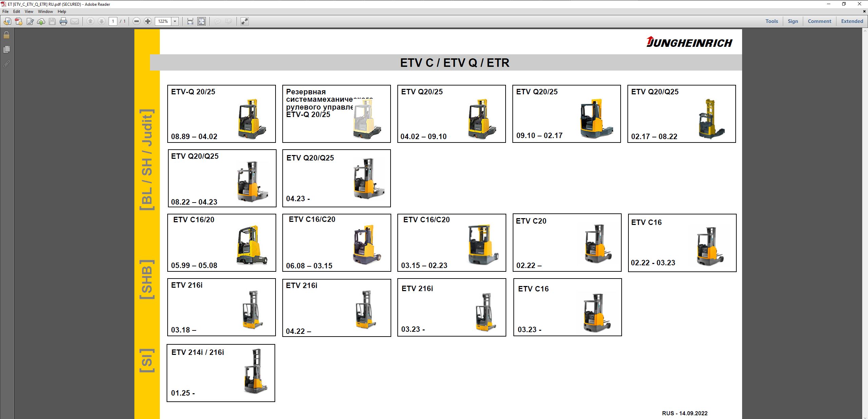Click the zoom out minus button
This screenshot has height=419, width=868.
point(136,21)
